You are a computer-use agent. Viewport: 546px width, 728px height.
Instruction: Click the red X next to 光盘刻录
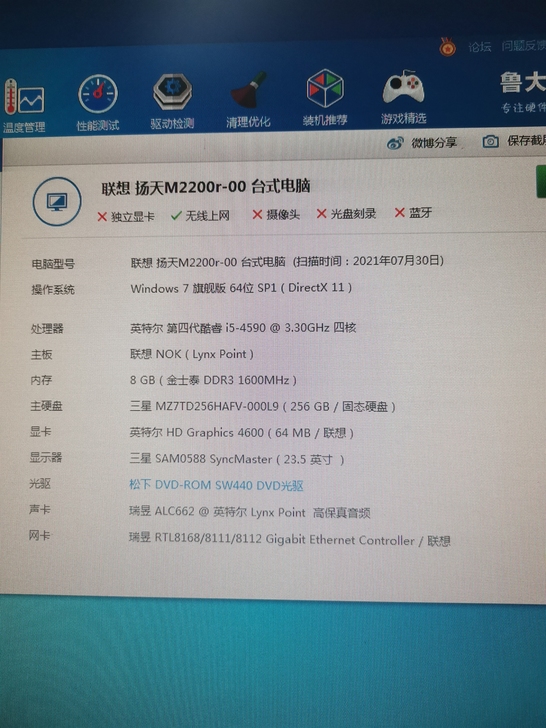click(321, 214)
